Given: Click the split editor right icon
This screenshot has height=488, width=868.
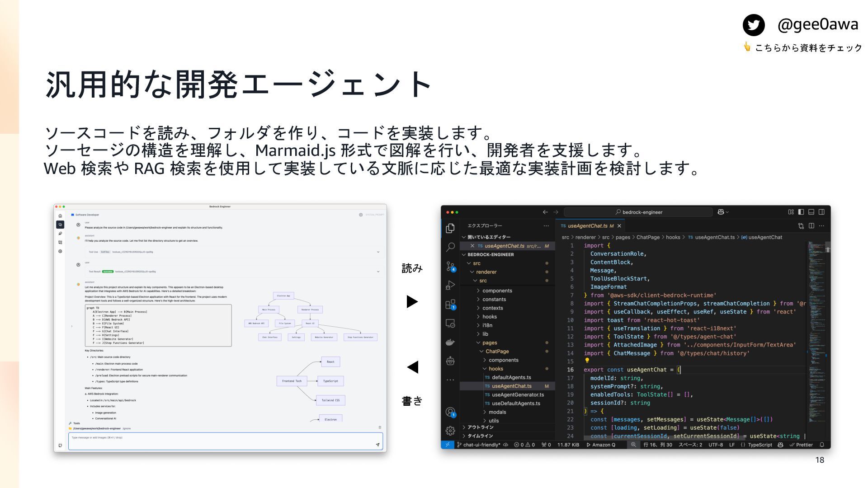Looking at the screenshot, I should (x=811, y=226).
